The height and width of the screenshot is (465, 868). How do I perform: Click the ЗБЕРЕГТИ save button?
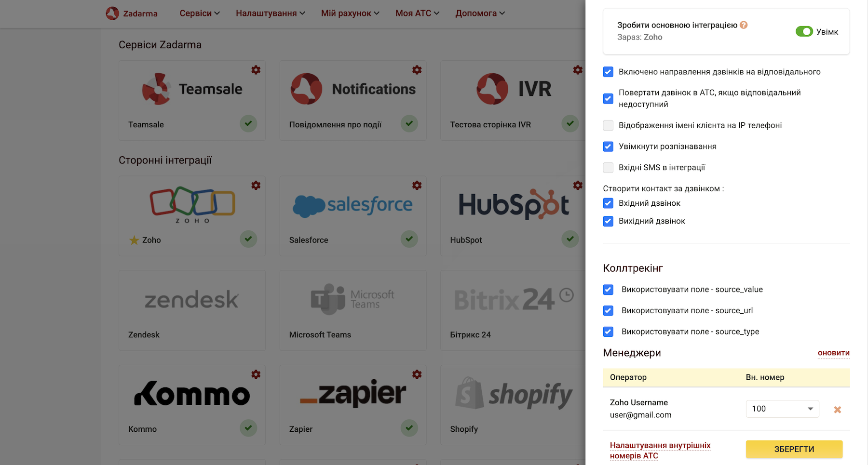pos(794,449)
